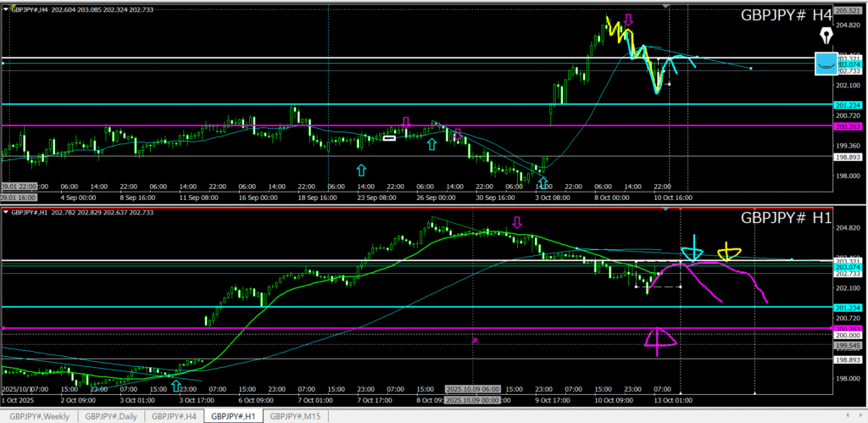Click the hand-drawn cyan down arrow on H1

[693, 248]
